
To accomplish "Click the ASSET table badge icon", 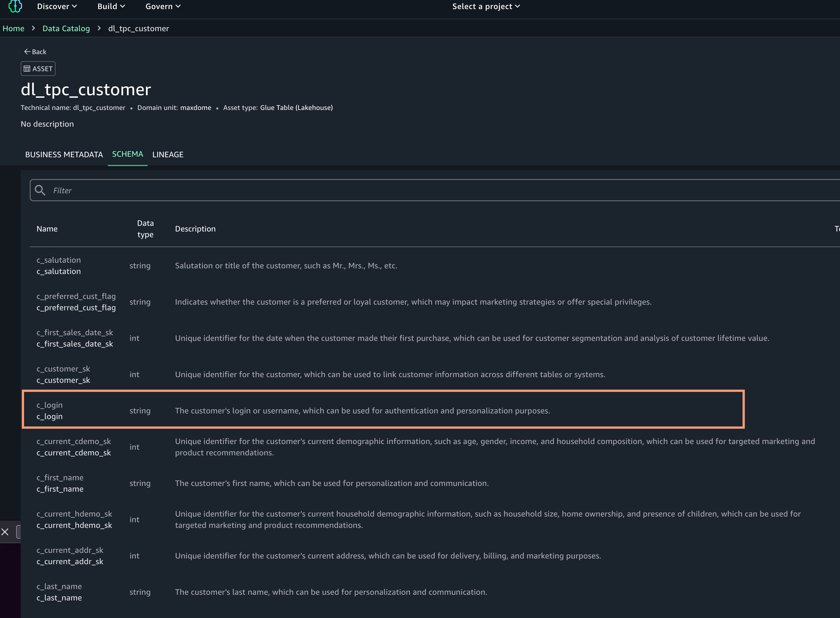I will point(27,69).
